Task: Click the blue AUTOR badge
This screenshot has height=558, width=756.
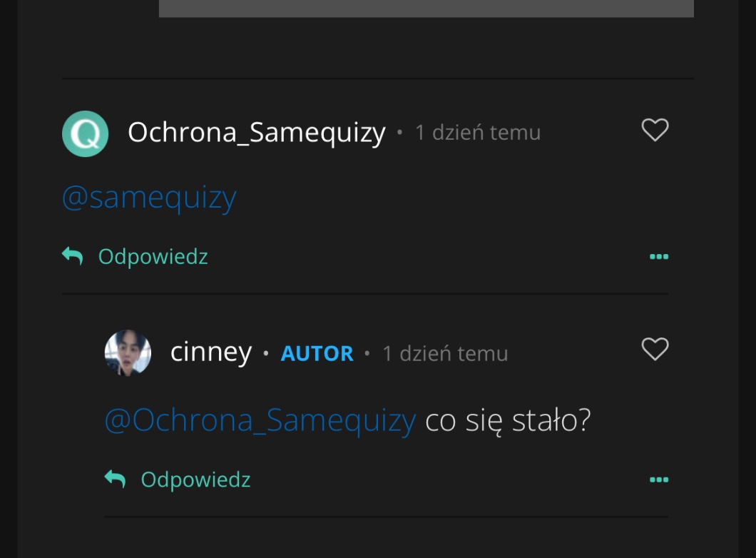Action: pyautogui.click(x=317, y=354)
